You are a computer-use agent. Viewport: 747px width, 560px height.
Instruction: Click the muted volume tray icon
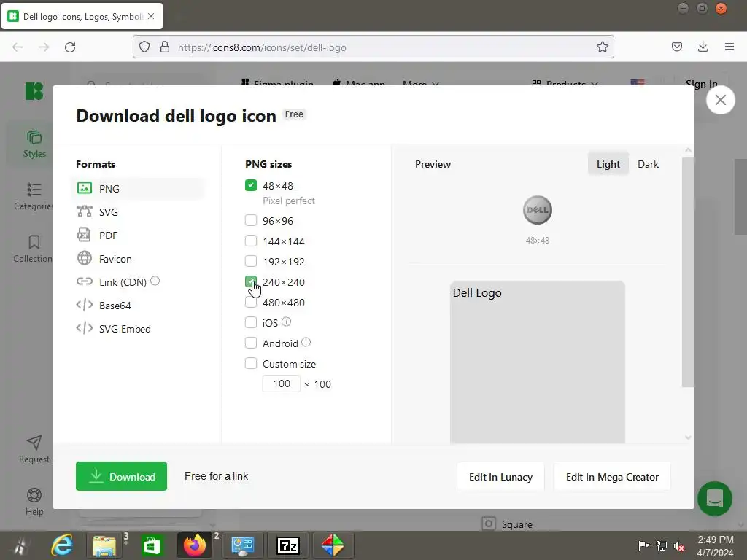[x=679, y=546]
